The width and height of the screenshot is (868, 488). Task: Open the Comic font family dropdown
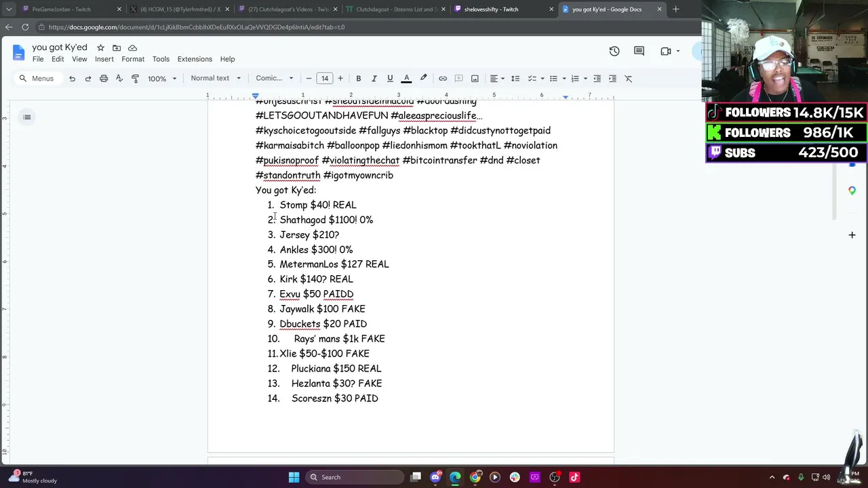pyautogui.click(x=275, y=79)
